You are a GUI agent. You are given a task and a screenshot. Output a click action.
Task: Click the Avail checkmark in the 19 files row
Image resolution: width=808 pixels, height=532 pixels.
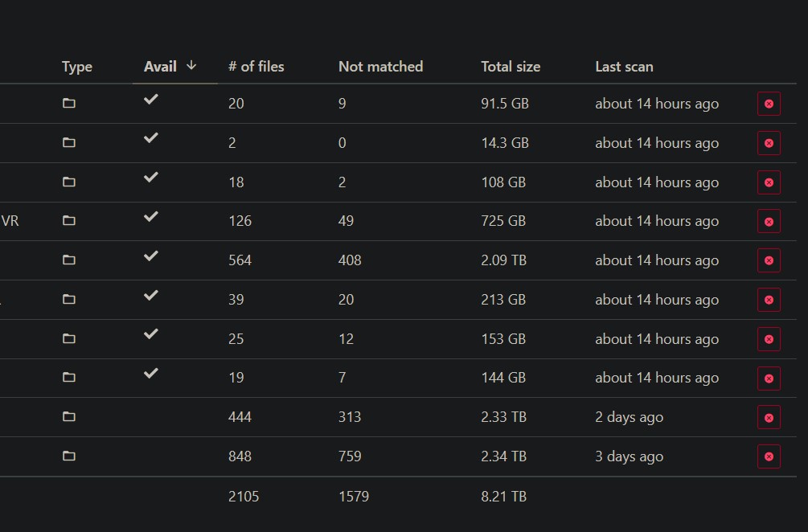pyautogui.click(x=150, y=374)
